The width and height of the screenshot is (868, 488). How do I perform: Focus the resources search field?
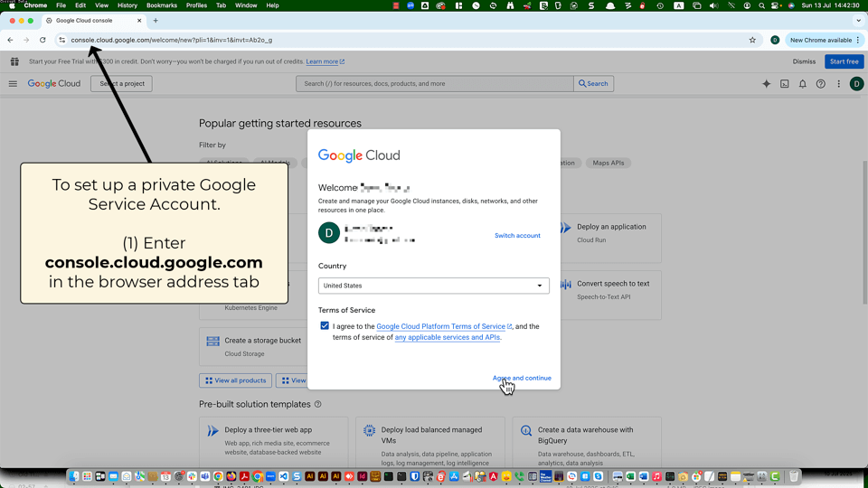click(x=435, y=83)
